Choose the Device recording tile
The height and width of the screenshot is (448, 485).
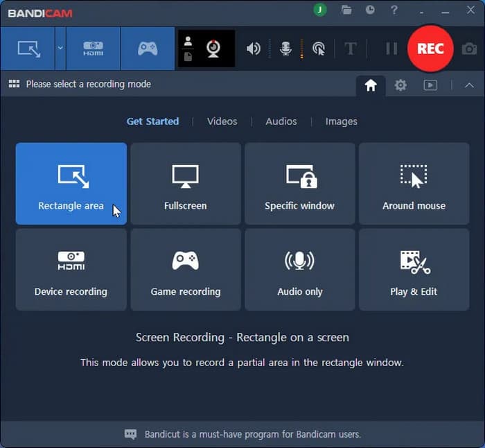tap(71, 270)
